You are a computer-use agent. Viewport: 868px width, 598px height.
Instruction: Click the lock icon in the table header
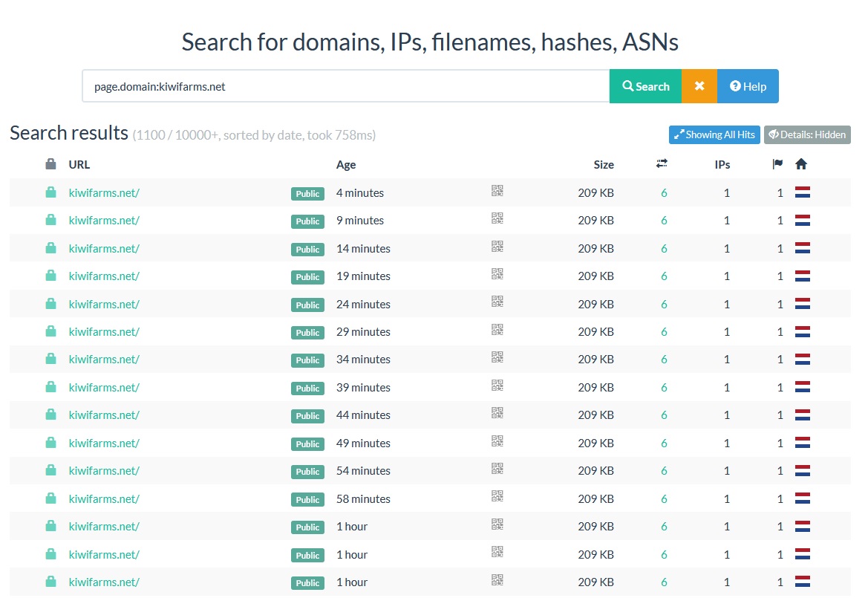(50, 164)
